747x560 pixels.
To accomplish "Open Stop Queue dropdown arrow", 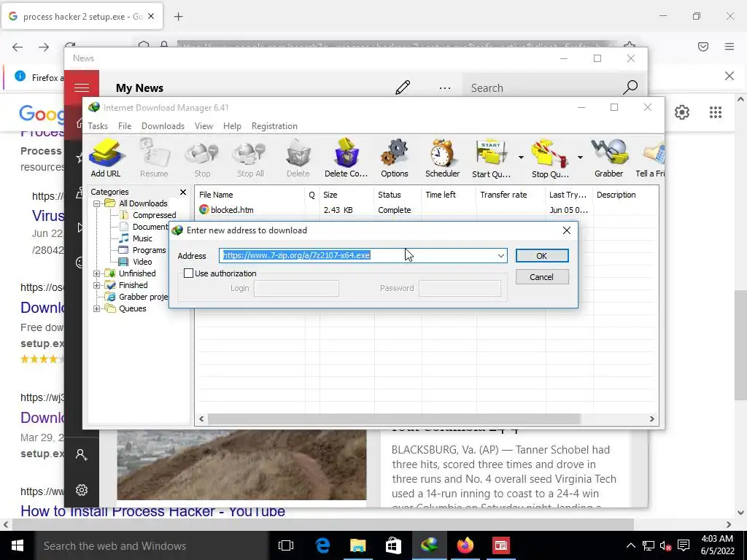I will (580, 157).
